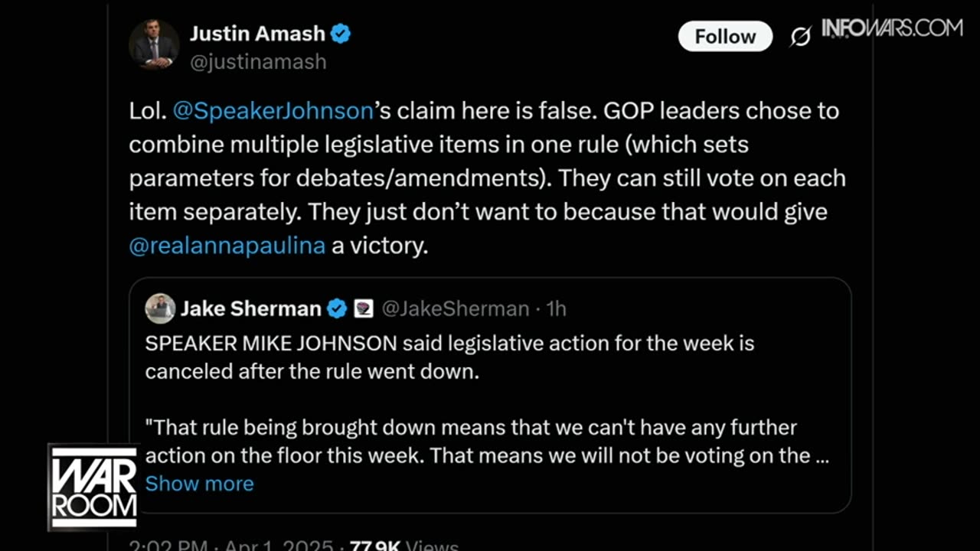Click the 77.9K Views count
Image resolution: width=980 pixels, height=551 pixels.
click(403, 545)
